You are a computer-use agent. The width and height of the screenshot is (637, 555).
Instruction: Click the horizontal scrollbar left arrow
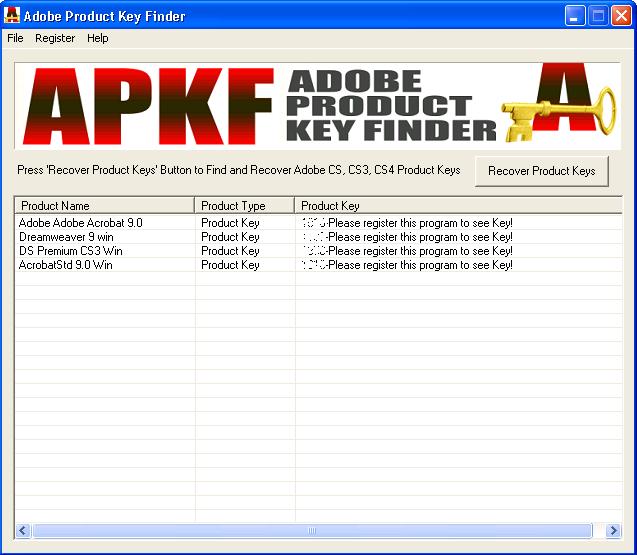[x=23, y=531]
